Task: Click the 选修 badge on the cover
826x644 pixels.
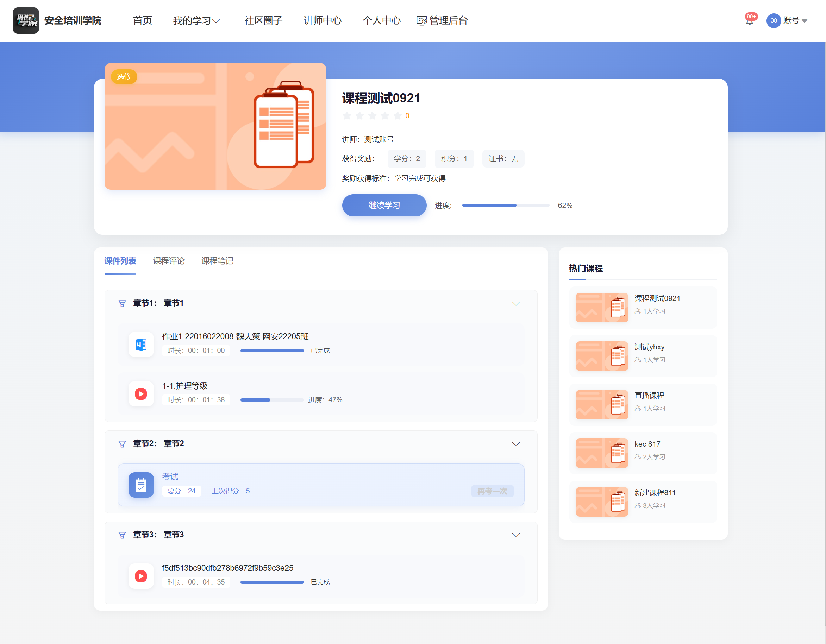Action: [x=124, y=77]
